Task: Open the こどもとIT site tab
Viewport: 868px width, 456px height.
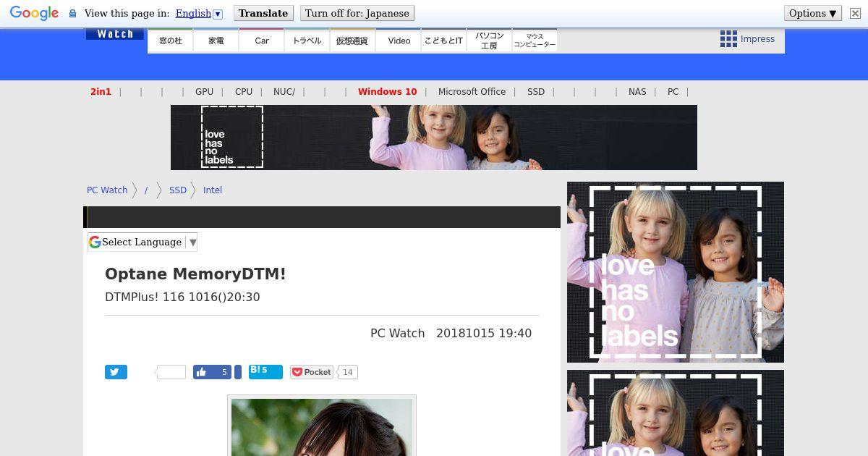Action: (x=443, y=41)
